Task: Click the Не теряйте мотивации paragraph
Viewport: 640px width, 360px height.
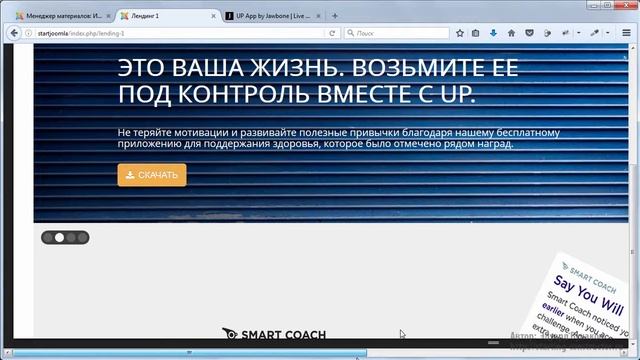Action: pos(339,138)
